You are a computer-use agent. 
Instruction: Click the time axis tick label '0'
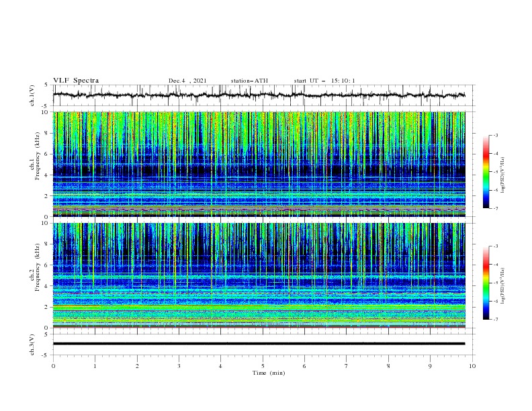click(53, 366)
